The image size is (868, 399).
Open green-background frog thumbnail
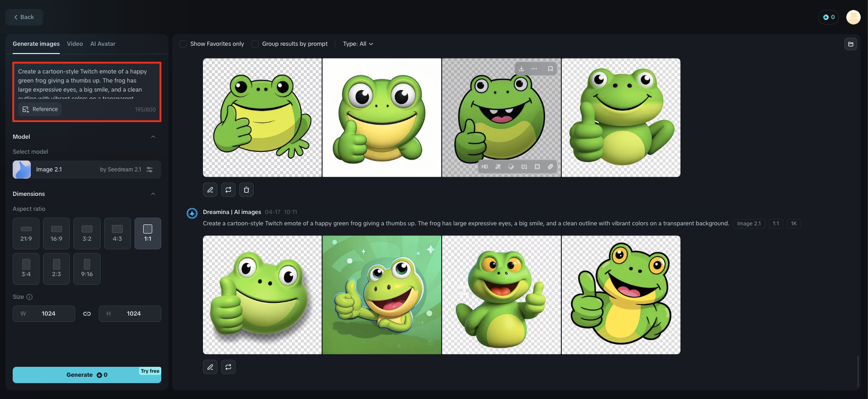click(x=382, y=295)
